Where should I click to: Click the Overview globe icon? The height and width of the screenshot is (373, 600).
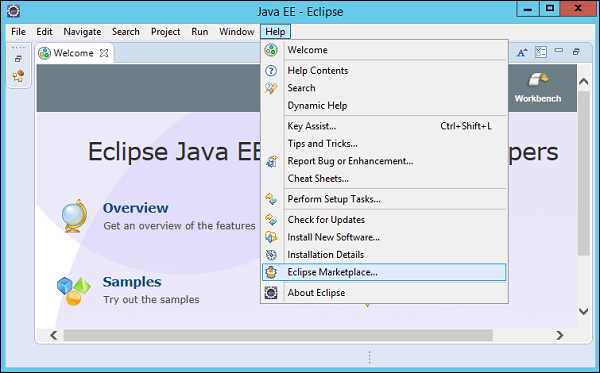[75, 216]
